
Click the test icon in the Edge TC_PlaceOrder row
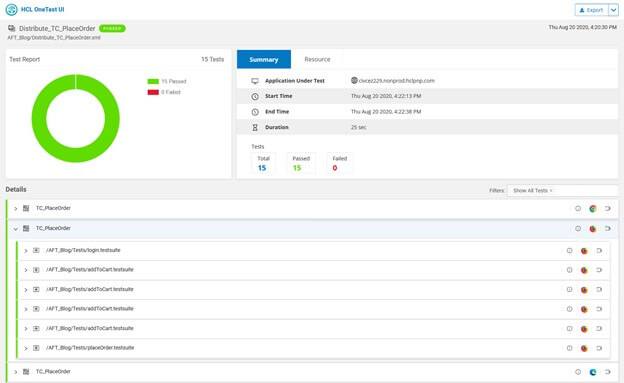pyautogui.click(x=26, y=372)
